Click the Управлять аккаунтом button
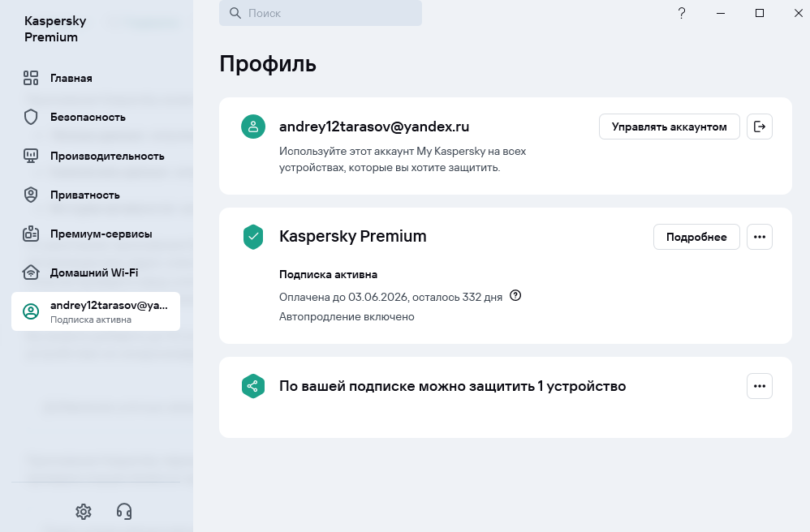 [x=669, y=127]
